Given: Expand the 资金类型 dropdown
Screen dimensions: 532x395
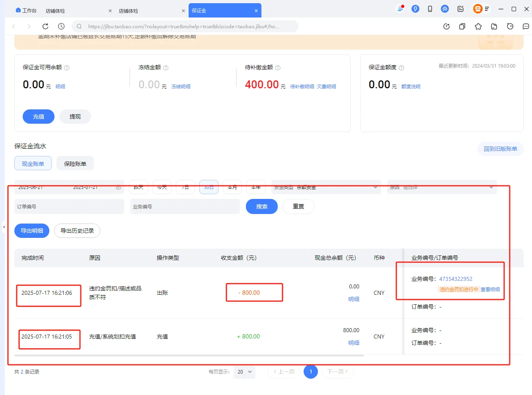Looking at the screenshot, I should click(x=326, y=187).
